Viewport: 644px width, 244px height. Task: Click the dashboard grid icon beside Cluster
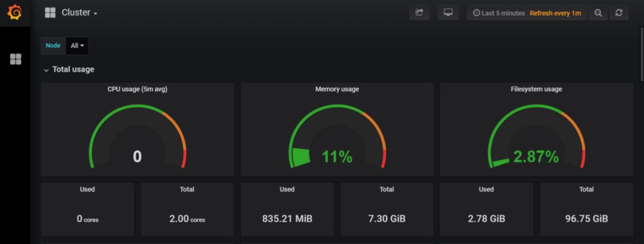(50, 12)
